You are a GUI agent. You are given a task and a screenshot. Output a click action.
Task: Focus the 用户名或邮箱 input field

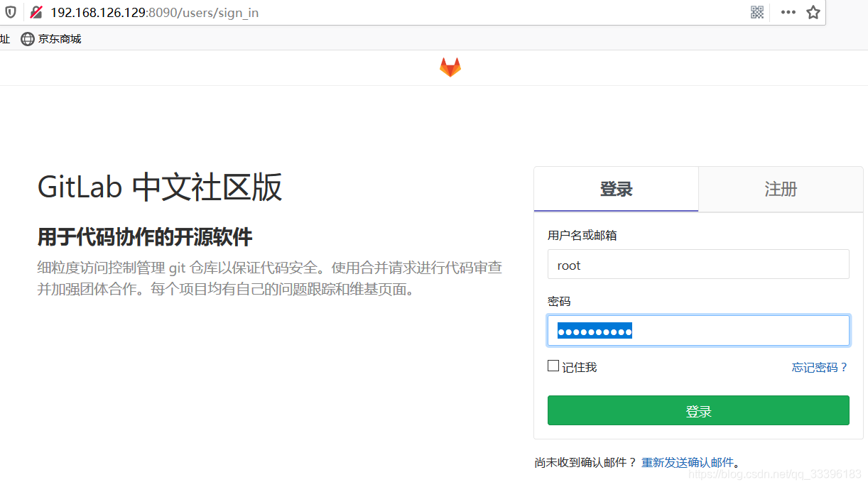point(698,264)
